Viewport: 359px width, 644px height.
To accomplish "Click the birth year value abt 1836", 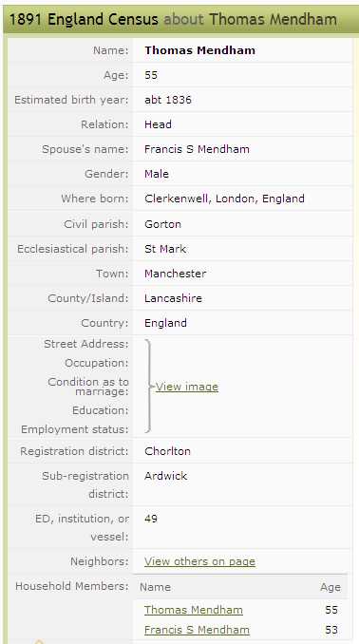I will [167, 100].
